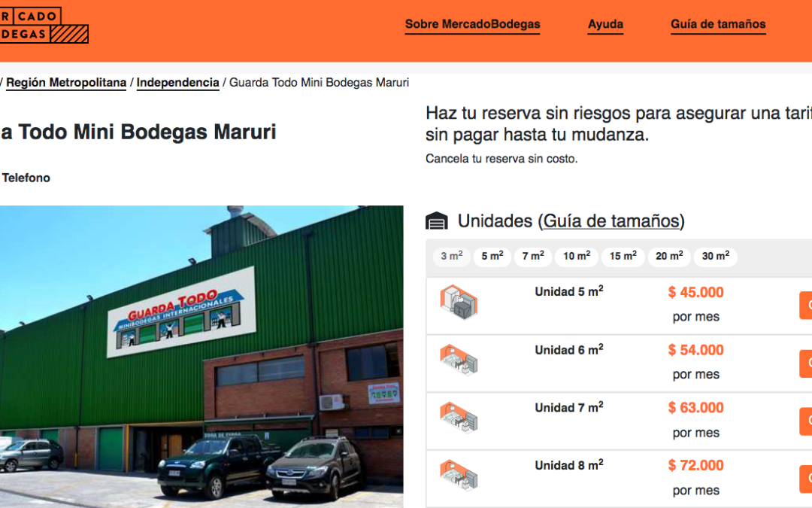Viewport: 812px width, 508px height.
Task: Click the Unidad 6 m² label
Action: [x=568, y=349]
